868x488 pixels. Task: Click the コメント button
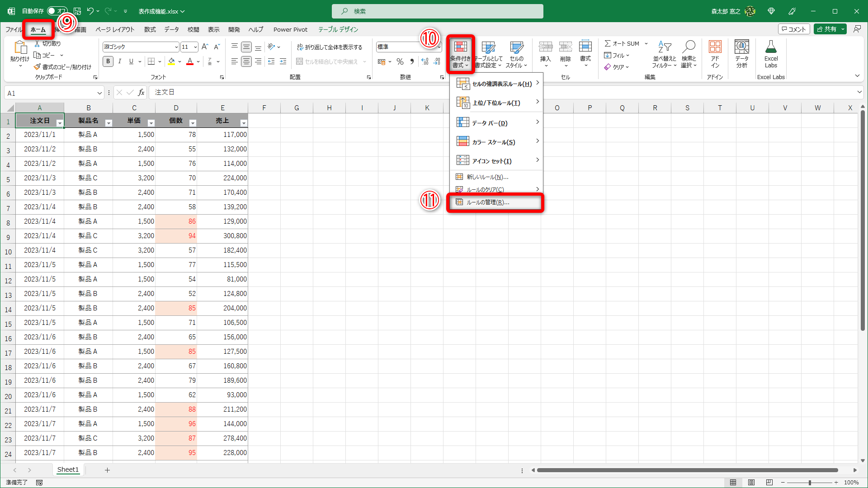794,29
